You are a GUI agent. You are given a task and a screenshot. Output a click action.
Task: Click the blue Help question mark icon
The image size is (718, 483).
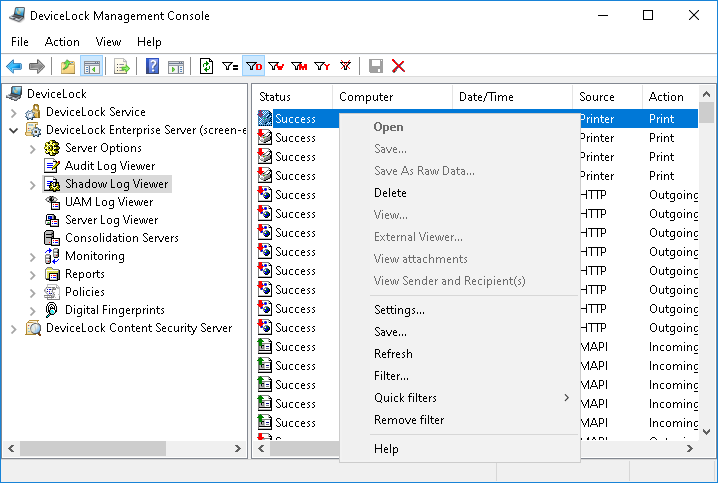coord(153,66)
